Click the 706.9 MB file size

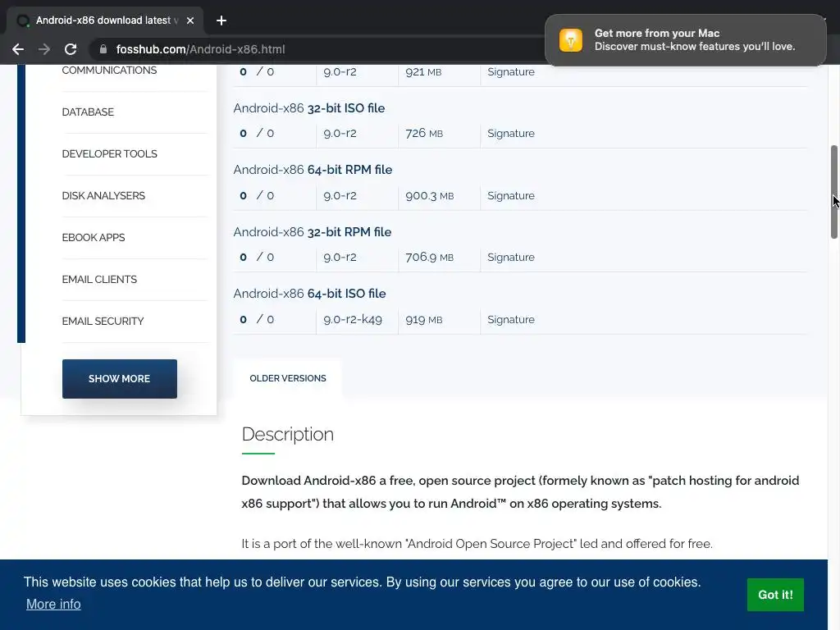(x=430, y=257)
